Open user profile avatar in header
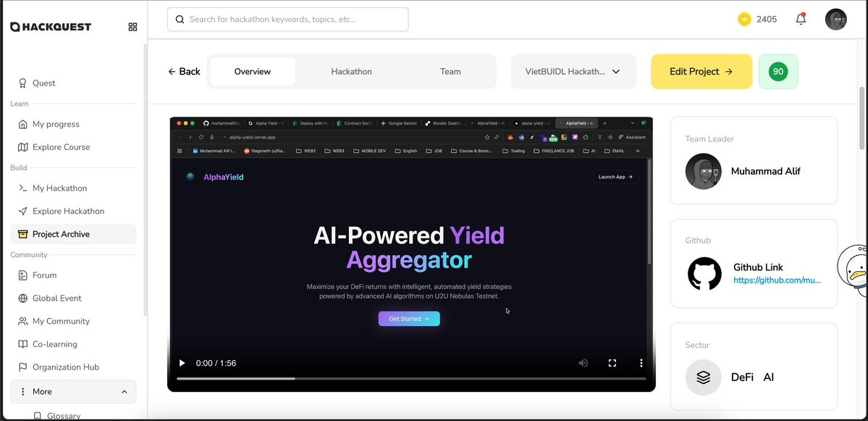 click(x=836, y=20)
